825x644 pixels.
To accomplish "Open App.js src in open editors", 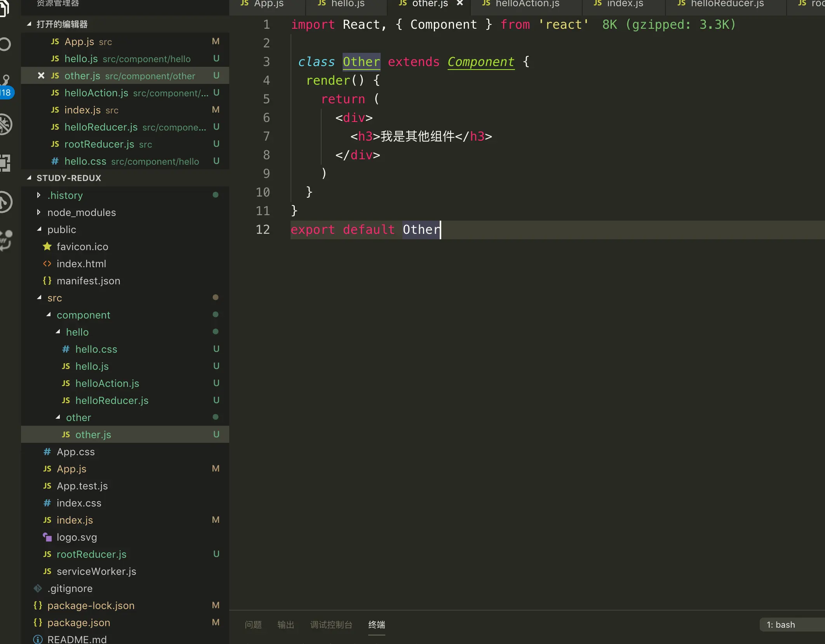I will pos(125,41).
